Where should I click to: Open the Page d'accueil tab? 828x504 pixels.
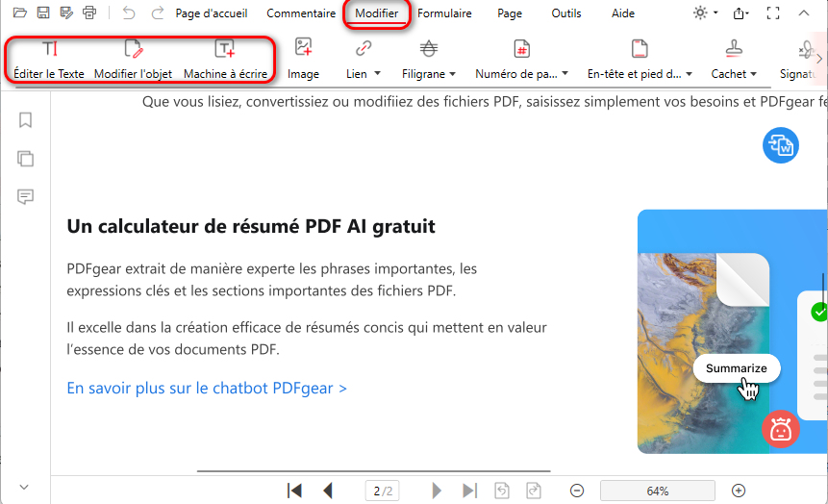(212, 13)
